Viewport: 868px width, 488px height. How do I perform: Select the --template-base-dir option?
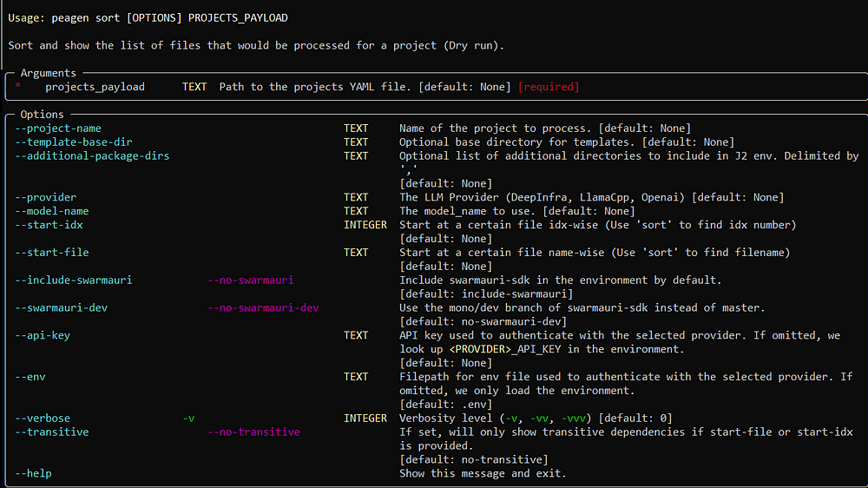74,142
